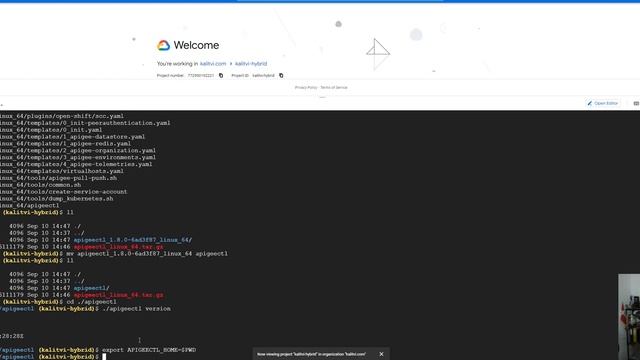This screenshot has width=640, height=360.
Task: Click the export APIGEECTL_HOME=$PWD command line
Action: 149,350
